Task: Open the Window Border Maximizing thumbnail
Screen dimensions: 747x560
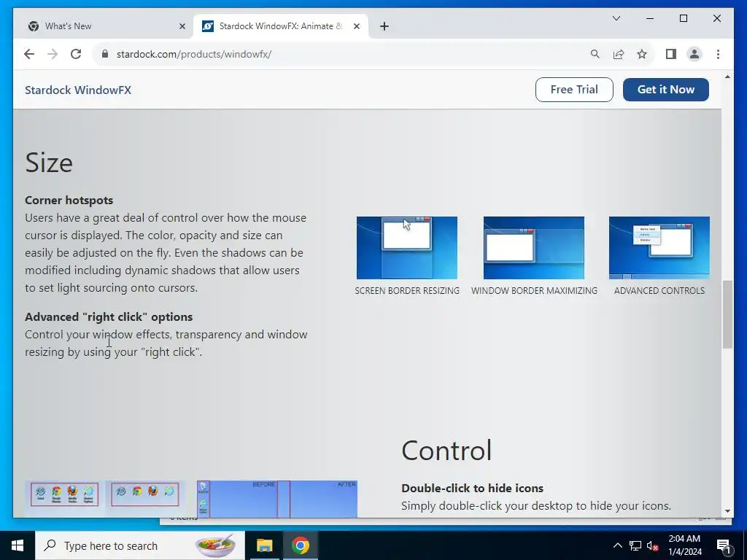Action: tap(533, 248)
